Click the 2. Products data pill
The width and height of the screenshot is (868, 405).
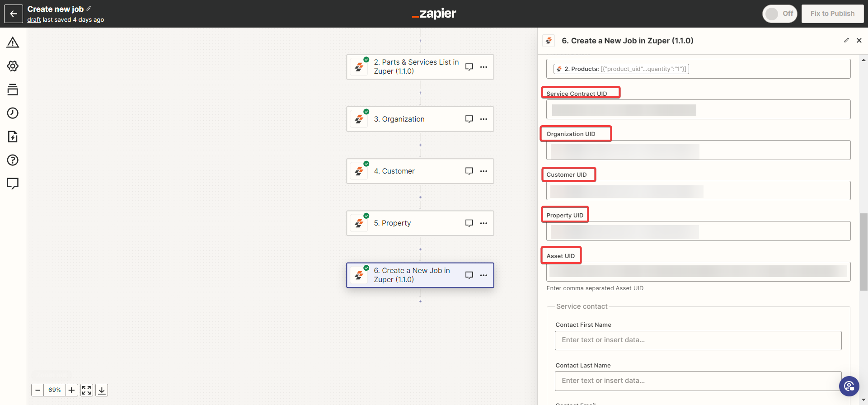(x=621, y=69)
